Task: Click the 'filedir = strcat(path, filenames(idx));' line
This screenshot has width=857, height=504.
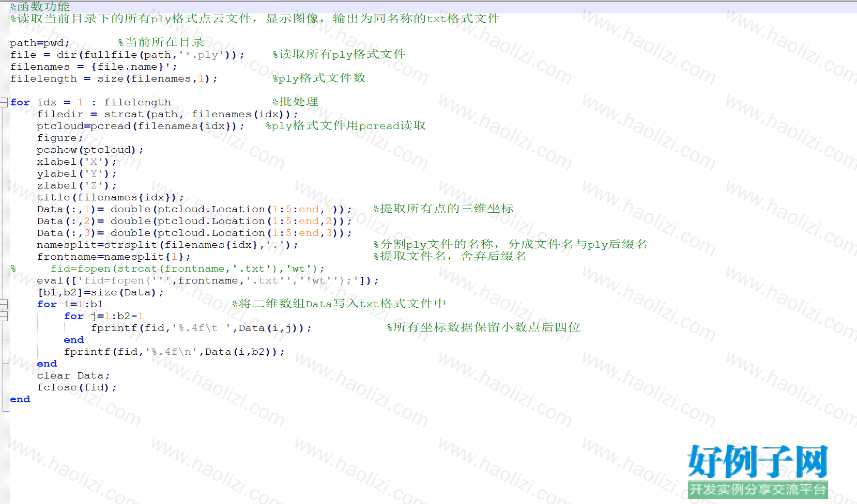Action: pyautogui.click(x=167, y=114)
